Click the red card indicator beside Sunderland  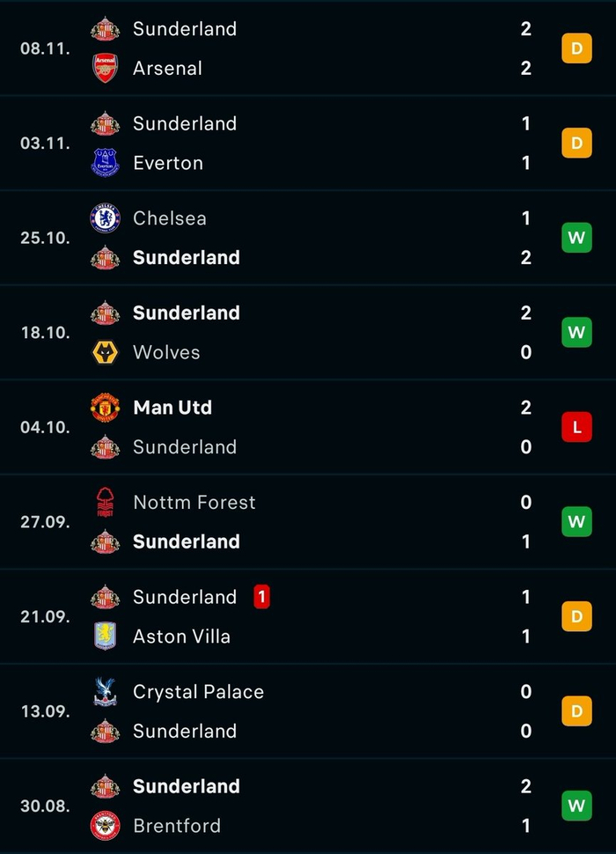(261, 597)
